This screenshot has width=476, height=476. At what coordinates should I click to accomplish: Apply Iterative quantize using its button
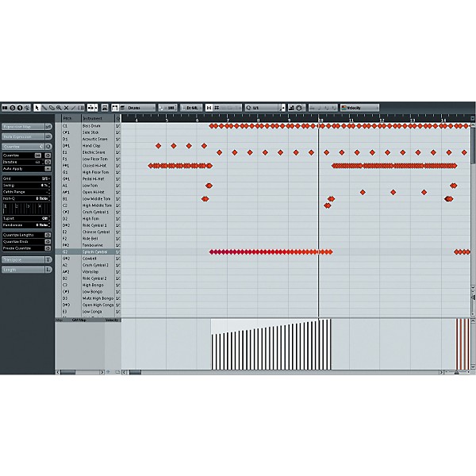click(x=48, y=162)
